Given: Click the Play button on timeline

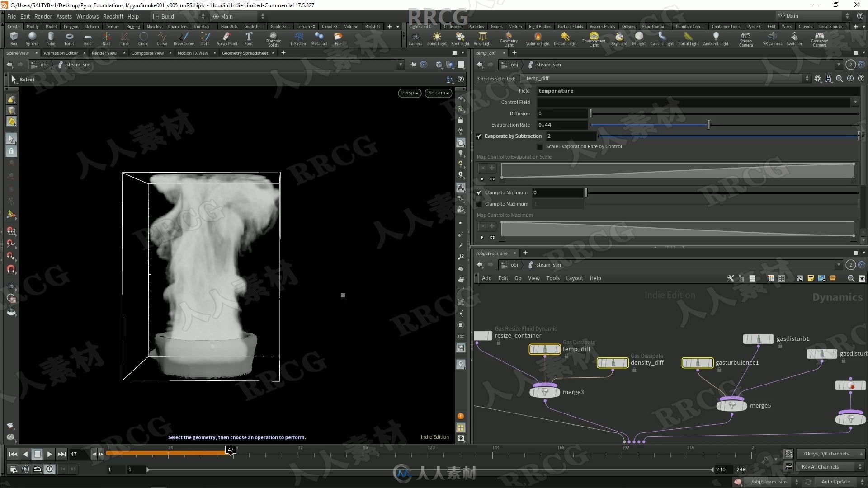Looking at the screenshot, I should click(x=49, y=454).
